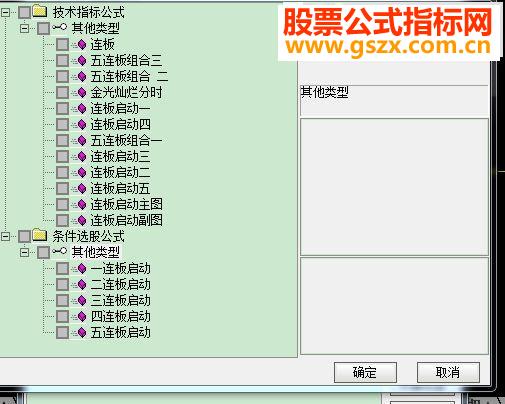The height and width of the screenshot is (404, 505).
Task: Select the 连板启动一 row text
Action: 120,108
